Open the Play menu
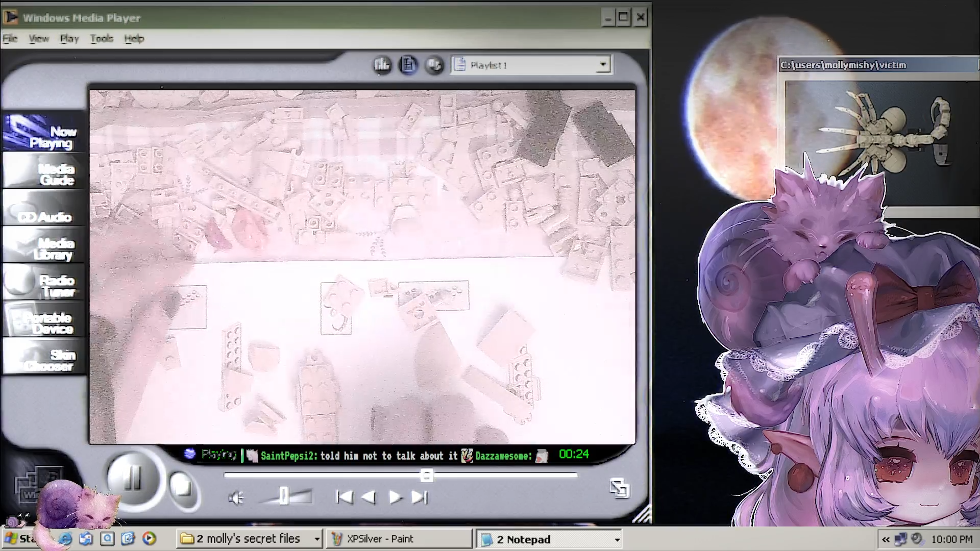This screenshot has width=980, height=551. pos(69,38)
